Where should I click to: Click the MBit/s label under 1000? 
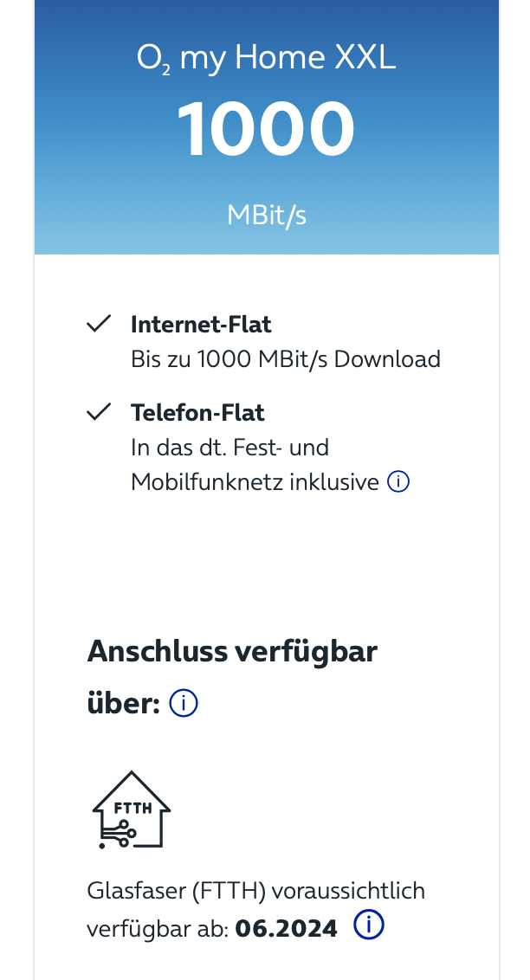(x=266, y=214)
